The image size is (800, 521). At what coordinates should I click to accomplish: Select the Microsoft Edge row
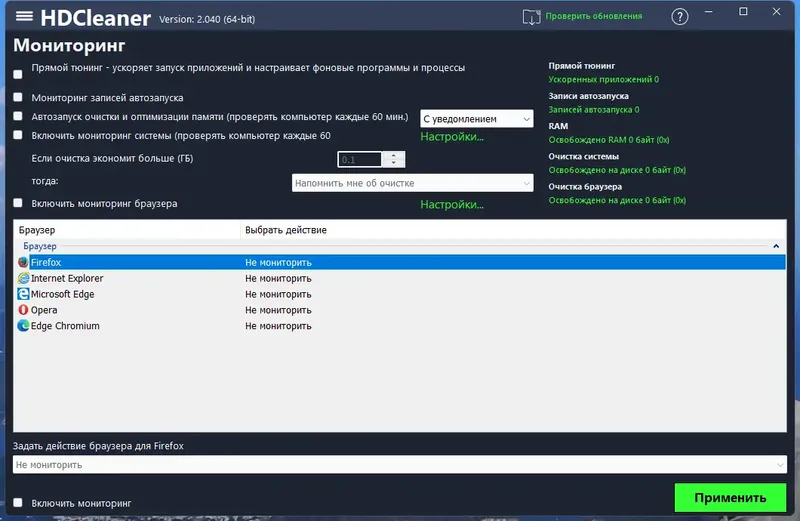pos(400,294)
